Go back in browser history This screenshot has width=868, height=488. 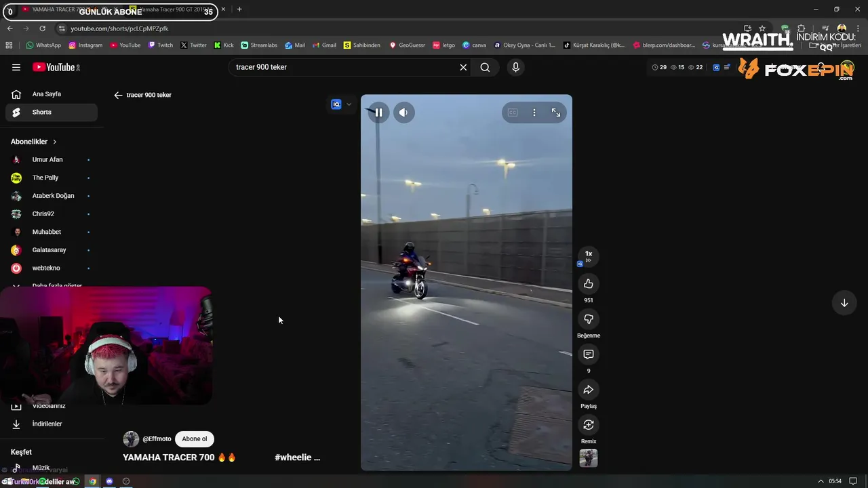tap(9, 28)
